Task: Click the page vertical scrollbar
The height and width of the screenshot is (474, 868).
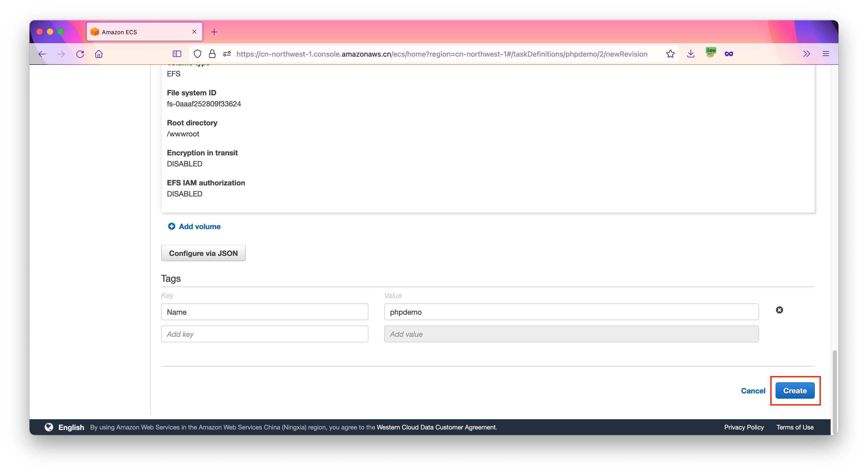Action: [x=834, y=392]
